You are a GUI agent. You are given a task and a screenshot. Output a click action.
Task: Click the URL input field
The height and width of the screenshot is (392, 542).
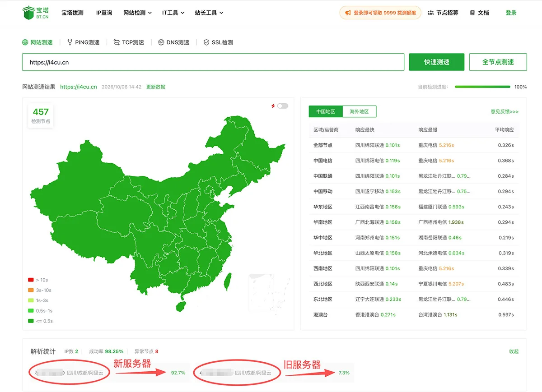(x=213, y=62)
